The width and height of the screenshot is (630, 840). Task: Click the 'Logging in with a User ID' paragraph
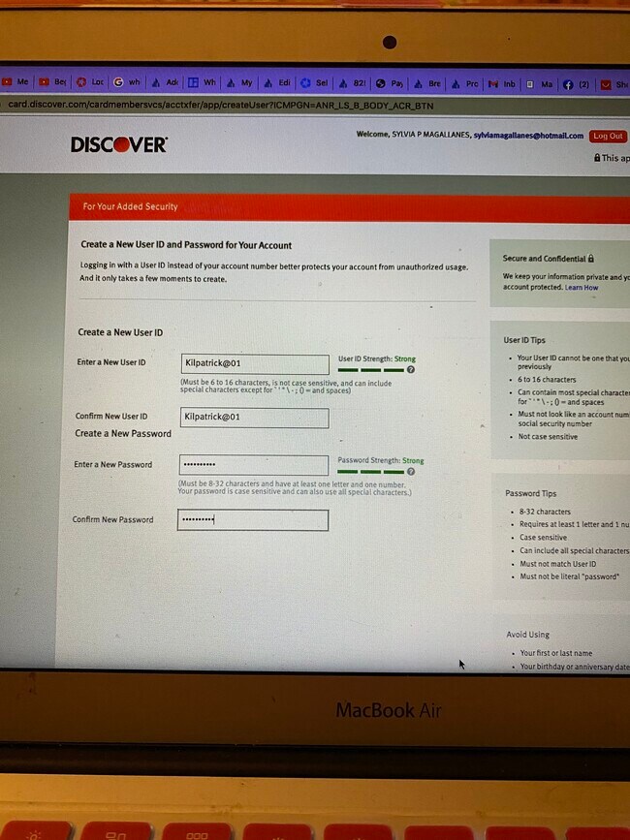click(x=273, y=272)
